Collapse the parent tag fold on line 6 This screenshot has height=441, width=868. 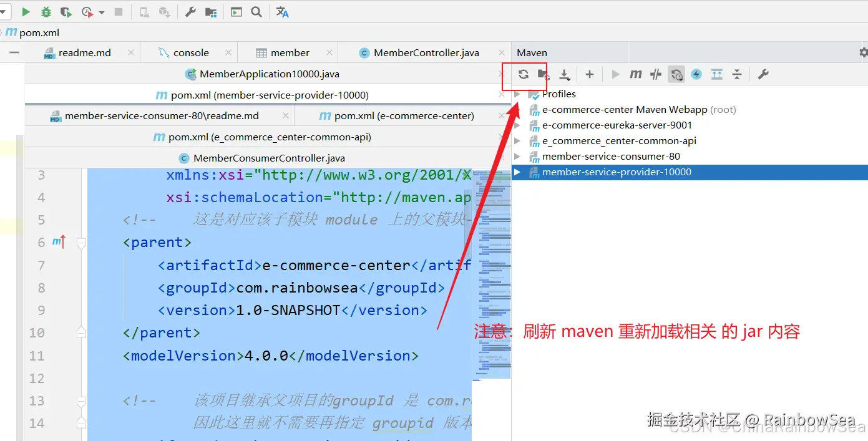[81, 243]
